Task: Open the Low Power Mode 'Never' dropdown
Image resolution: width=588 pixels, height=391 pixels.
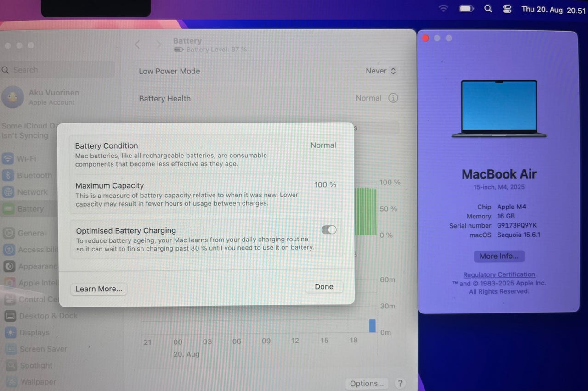Action: pos(381,71)
